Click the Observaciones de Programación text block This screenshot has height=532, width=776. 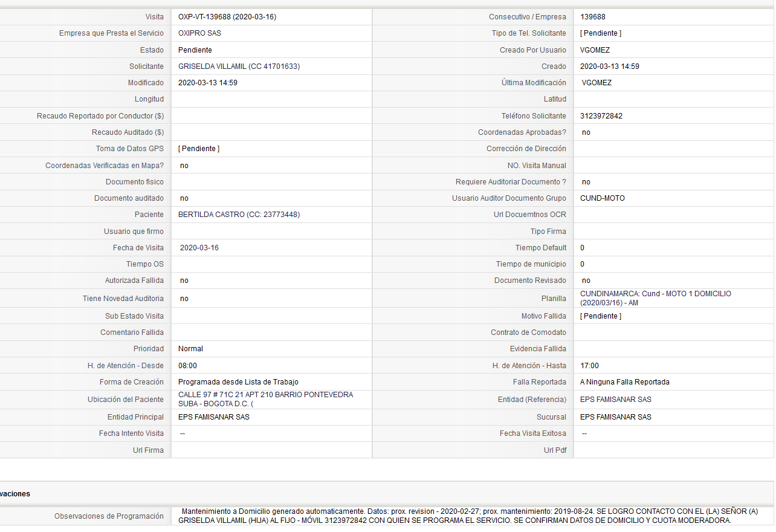(x=468, y=516)
